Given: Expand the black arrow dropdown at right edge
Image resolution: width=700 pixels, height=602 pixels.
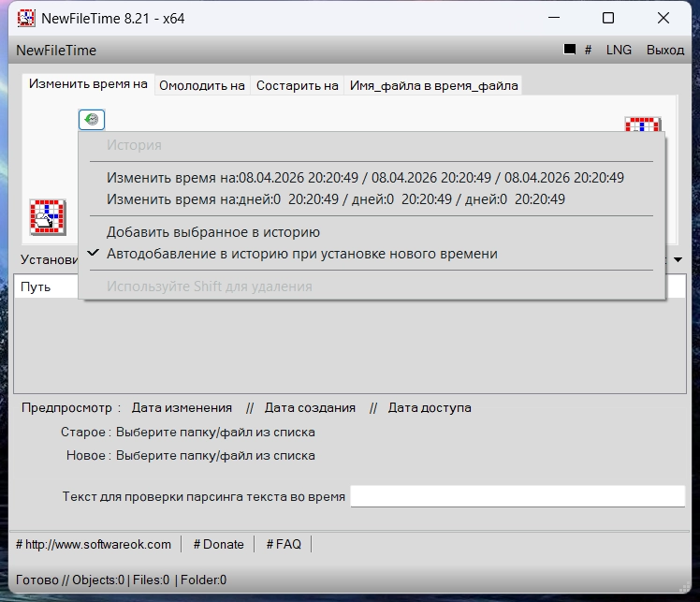Looking at the screenshot, I should (678, 259).
